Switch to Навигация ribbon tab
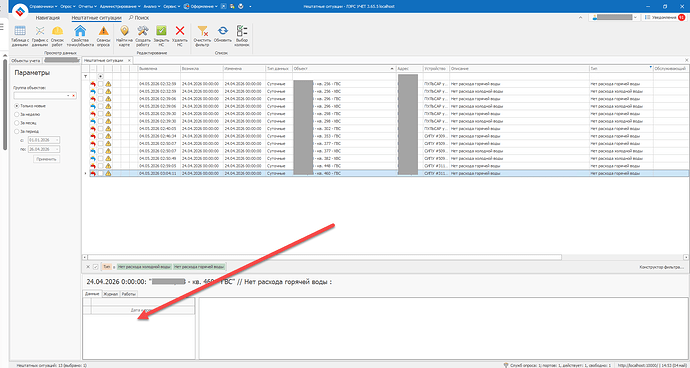The height and width of the screenshot is (368, 690). click(x=48, y=18)
